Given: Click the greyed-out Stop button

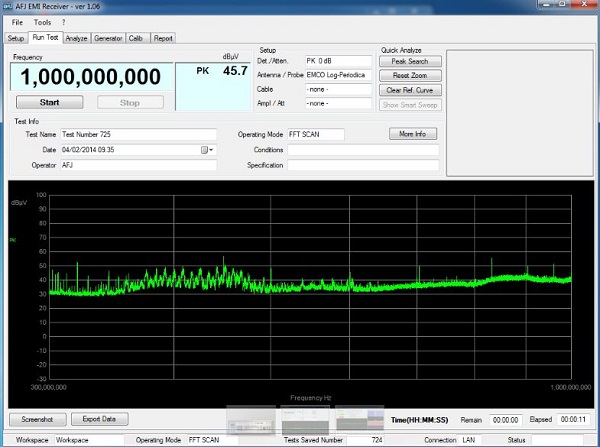Looking at the screenshot, I should [130, 103].
